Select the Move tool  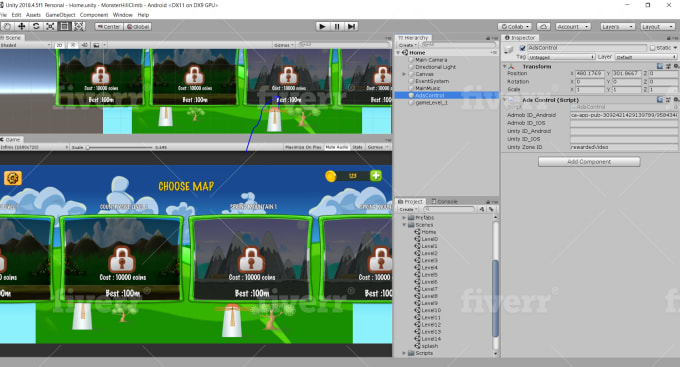click(x=21, y=26)
